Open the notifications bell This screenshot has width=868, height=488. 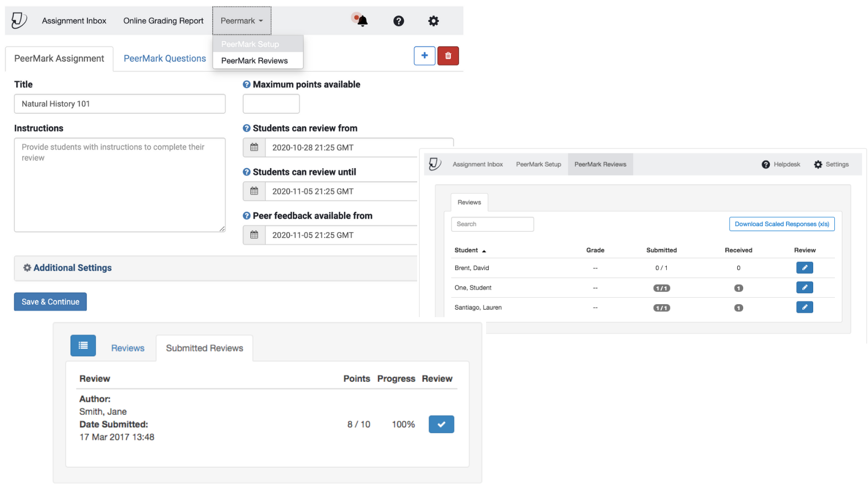point(362,21)
